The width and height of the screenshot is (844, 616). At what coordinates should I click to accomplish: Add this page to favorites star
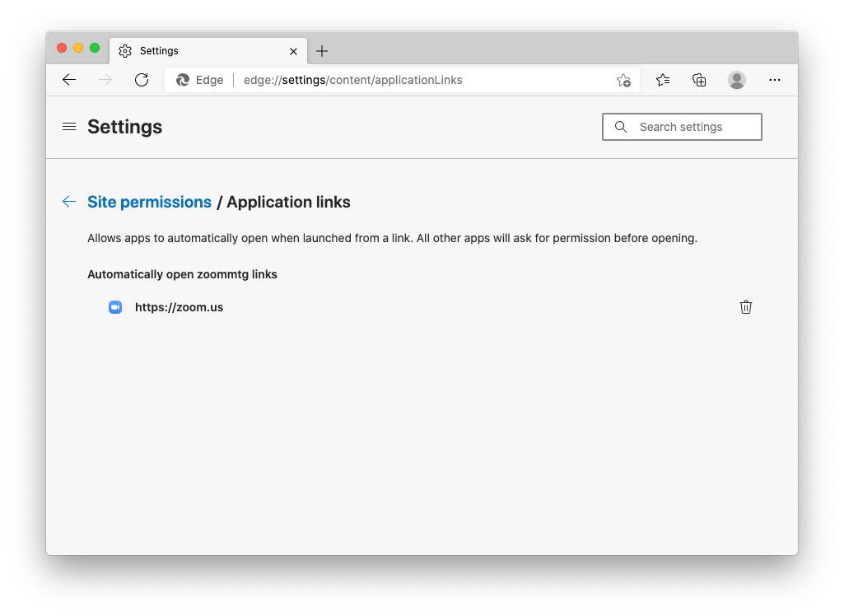[623, 80]
